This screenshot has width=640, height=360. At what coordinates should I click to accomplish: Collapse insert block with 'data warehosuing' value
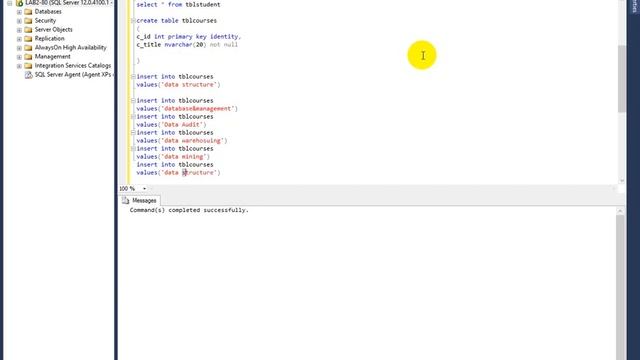point(133,133)
